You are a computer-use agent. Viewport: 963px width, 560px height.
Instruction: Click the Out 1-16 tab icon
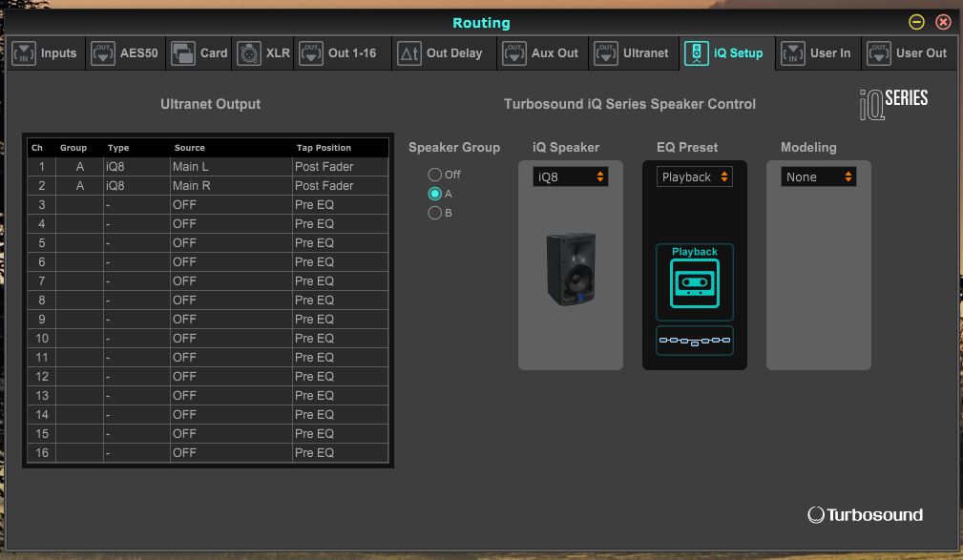[x=311, y=53]
